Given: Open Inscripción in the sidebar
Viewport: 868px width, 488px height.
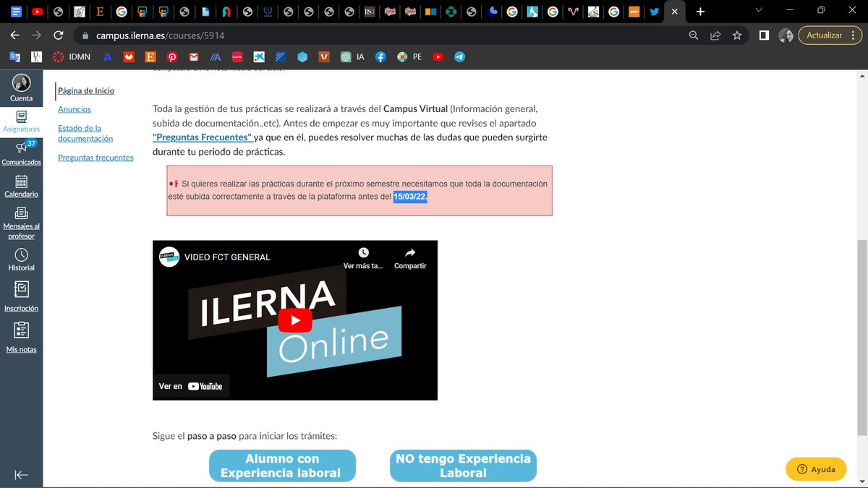Looking at the screenshot, I should [x=21, y=297].
